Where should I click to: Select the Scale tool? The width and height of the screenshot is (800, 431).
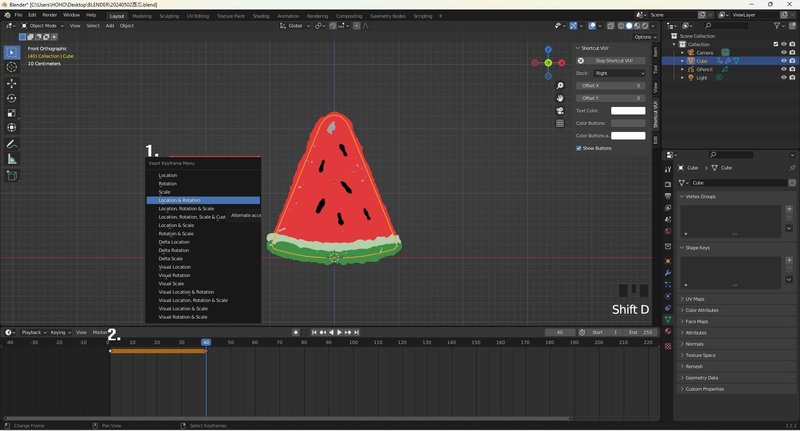click(x=12, y=113)
